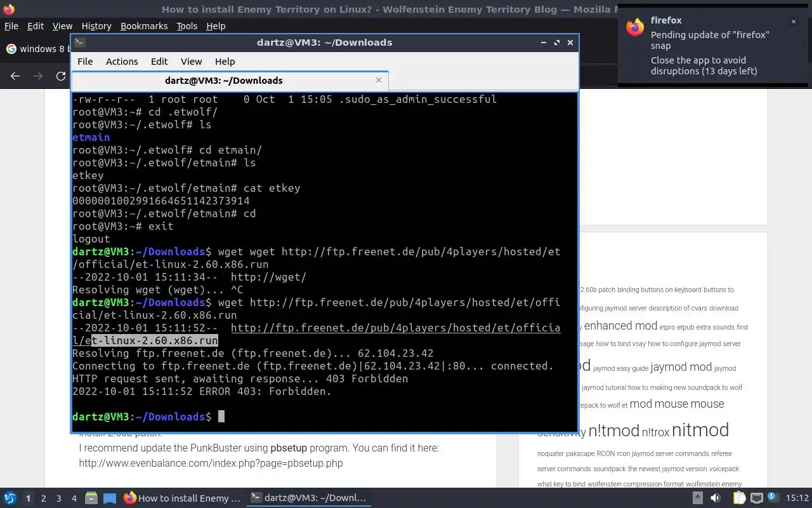Image resolution: width=812 pixels, height=508 pixels.
Task: Open the 'jaymod easy guide' tag link
Action: click(x=620, y=368)
